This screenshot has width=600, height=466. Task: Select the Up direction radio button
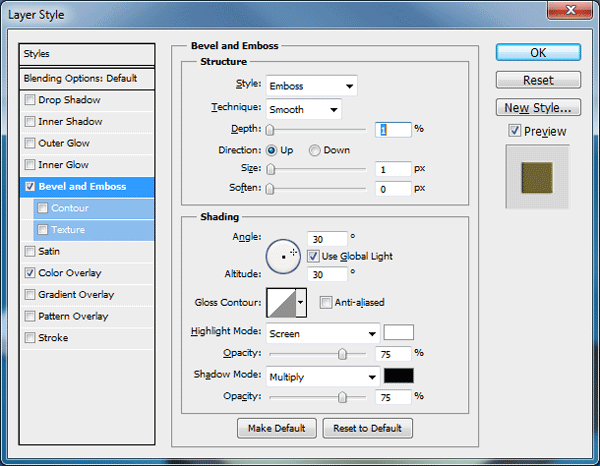[271, 150]
